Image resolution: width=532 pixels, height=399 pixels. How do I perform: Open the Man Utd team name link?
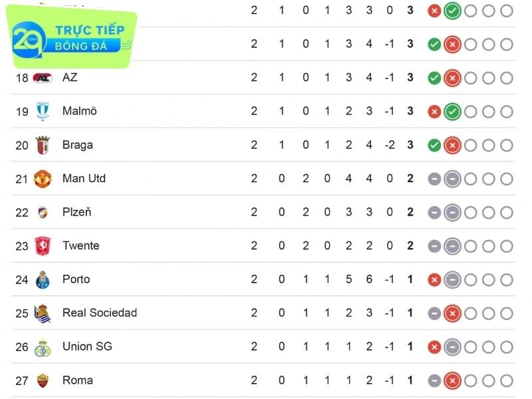(84, 178)
